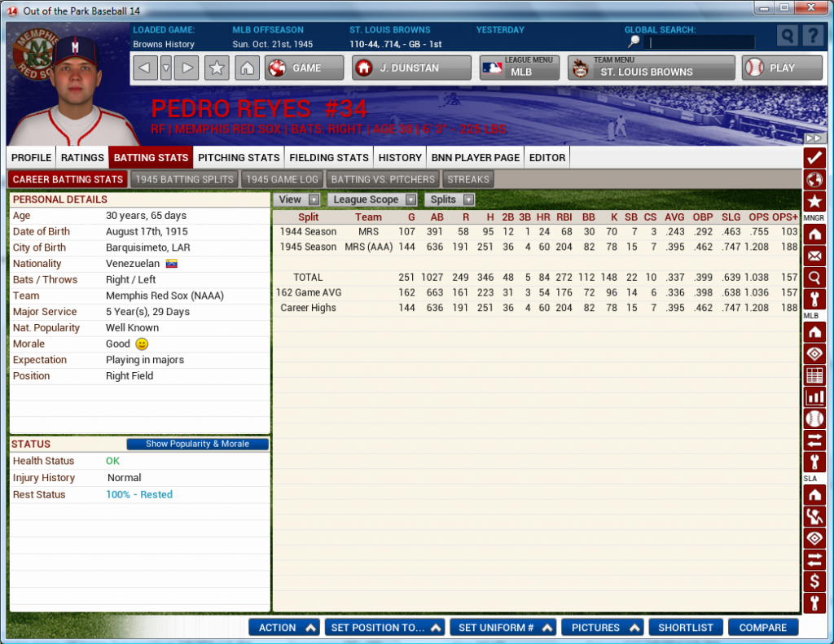Open the SET UNIFORM # menu

point(503,628)
